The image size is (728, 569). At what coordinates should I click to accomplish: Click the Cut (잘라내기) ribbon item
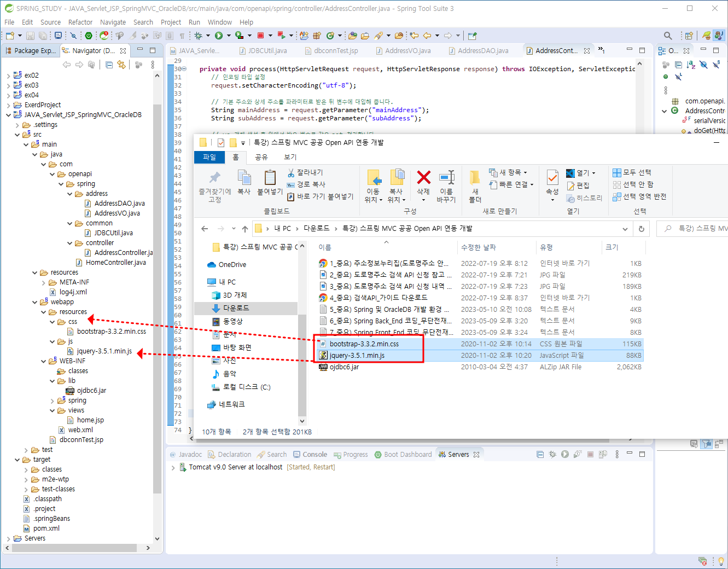305,172
